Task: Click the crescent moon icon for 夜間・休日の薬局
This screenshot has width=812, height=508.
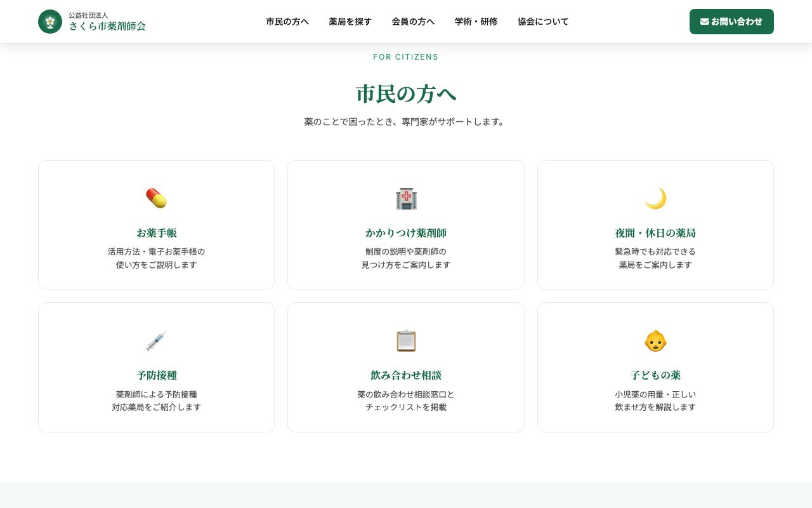Action: pyautogui.click(x=655, y=198)
